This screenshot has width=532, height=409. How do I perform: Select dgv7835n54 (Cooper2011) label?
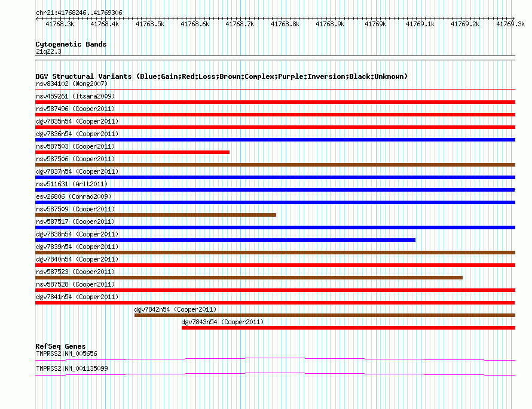click(77, 121)
